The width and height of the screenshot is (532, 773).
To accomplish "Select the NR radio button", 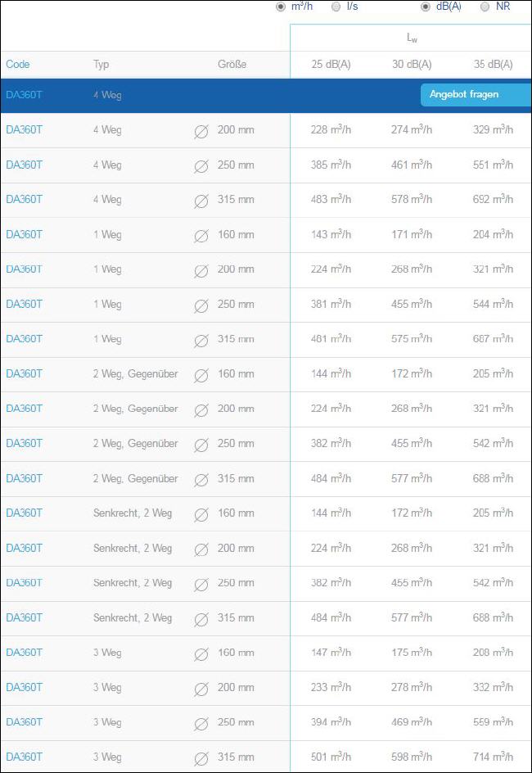I will coord(485,7).
